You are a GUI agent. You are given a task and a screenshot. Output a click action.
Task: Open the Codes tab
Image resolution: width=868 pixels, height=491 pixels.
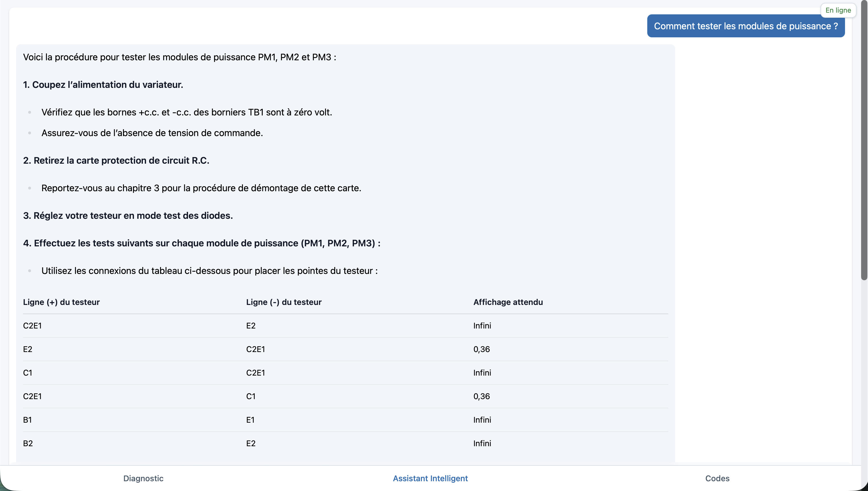point(717,478)
